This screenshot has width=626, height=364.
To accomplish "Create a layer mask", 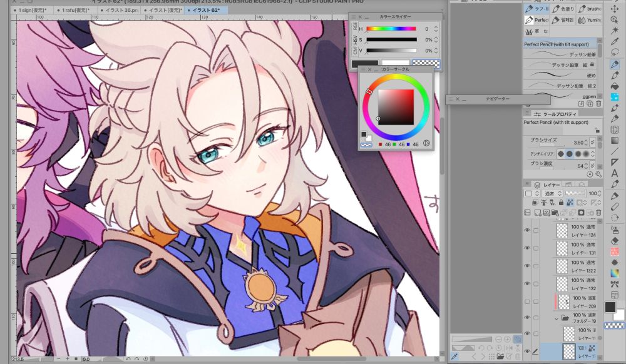I will (x=582, y=213).
